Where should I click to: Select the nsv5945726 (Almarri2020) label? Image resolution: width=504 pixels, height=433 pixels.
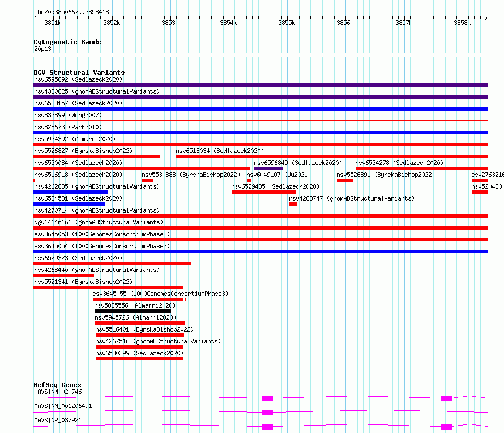(135, 317)
